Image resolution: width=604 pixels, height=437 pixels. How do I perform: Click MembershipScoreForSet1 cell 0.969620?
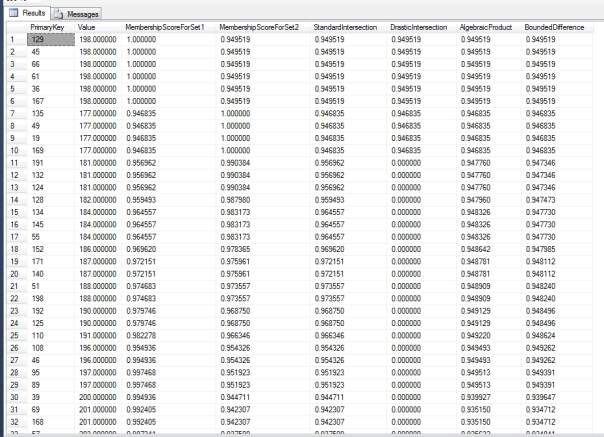pyautogui.click(x=169, y=249)
